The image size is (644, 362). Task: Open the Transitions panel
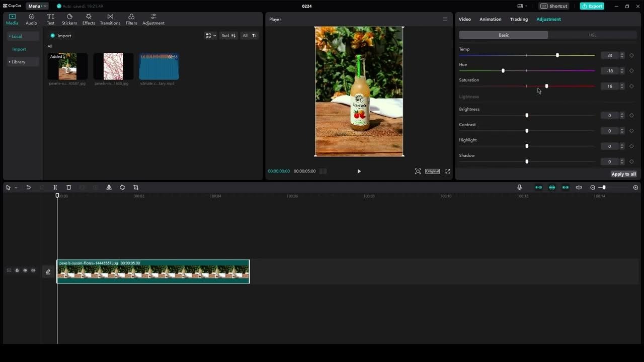110,19
